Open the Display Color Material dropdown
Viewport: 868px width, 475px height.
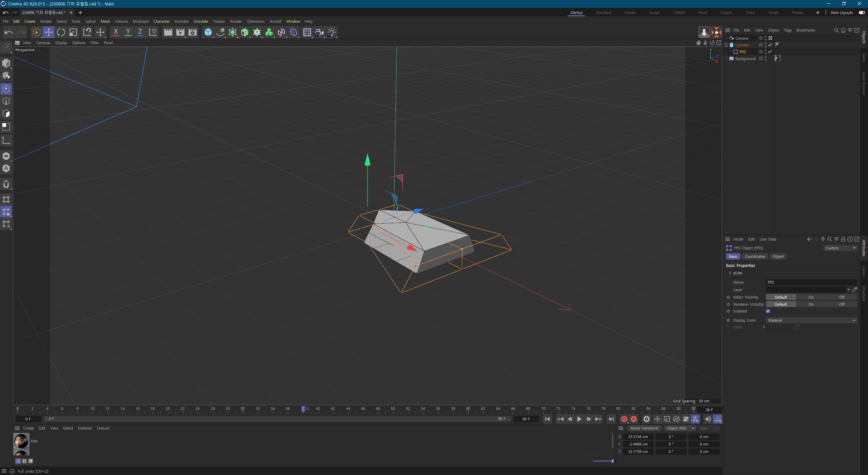(811, 320)
